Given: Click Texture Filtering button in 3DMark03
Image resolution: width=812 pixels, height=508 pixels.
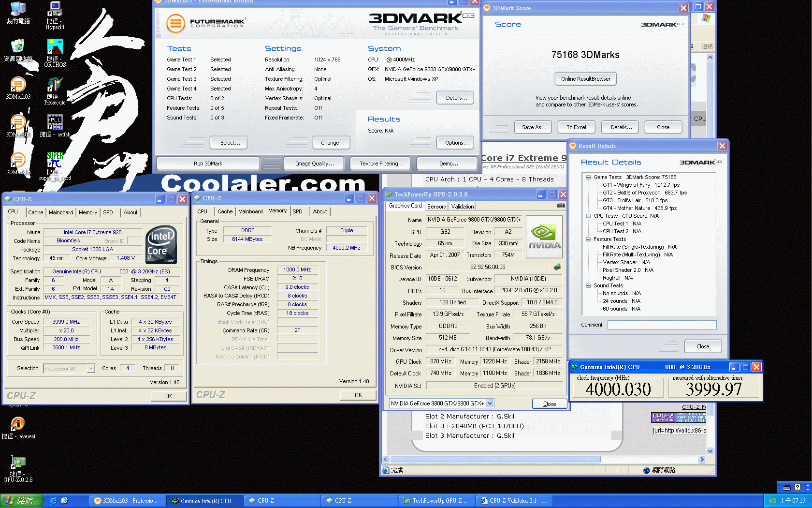Looking at the screenshot, I should pos(381,164).
